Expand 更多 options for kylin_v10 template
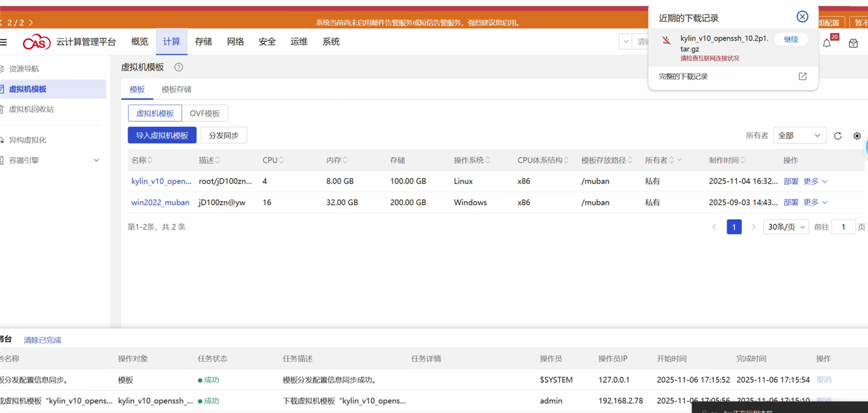Image resolution: width=868 pixels, height=413 pixels. (x=815, y=181)
